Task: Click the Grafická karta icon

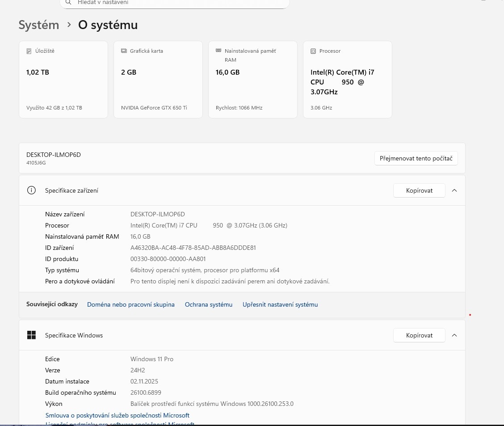Action: coord(124,51)
